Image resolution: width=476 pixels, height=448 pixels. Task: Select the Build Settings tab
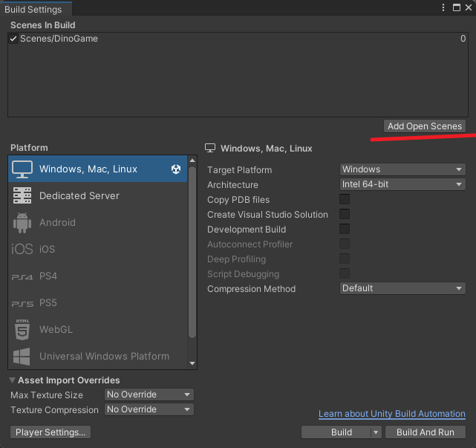33,10
